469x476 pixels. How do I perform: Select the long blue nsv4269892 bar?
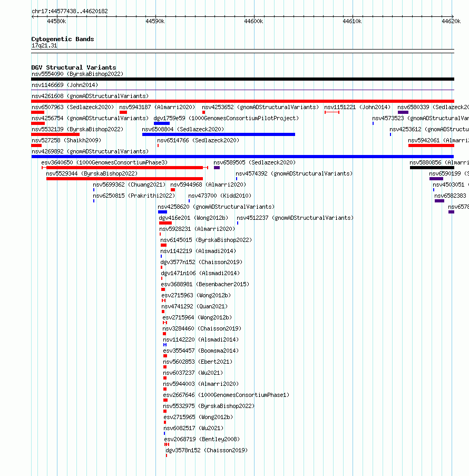(x=242, y=157)
